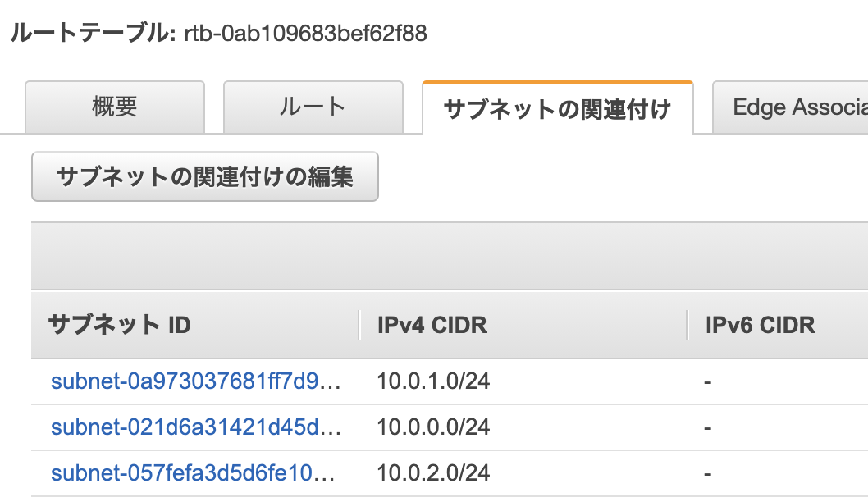
Task: Sort by IPv4 CIDR column header
Action: [x=432, y=325]
